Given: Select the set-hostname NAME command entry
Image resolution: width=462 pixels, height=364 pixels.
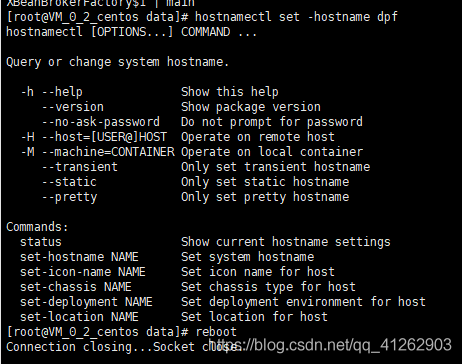Looking at the screenshot, I should [x=79, y=257].
